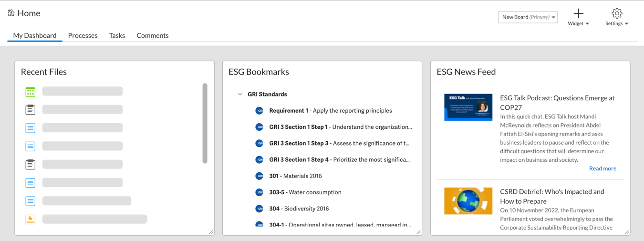Click the Home house icon

pyautogui.click(x=11, y=13)
